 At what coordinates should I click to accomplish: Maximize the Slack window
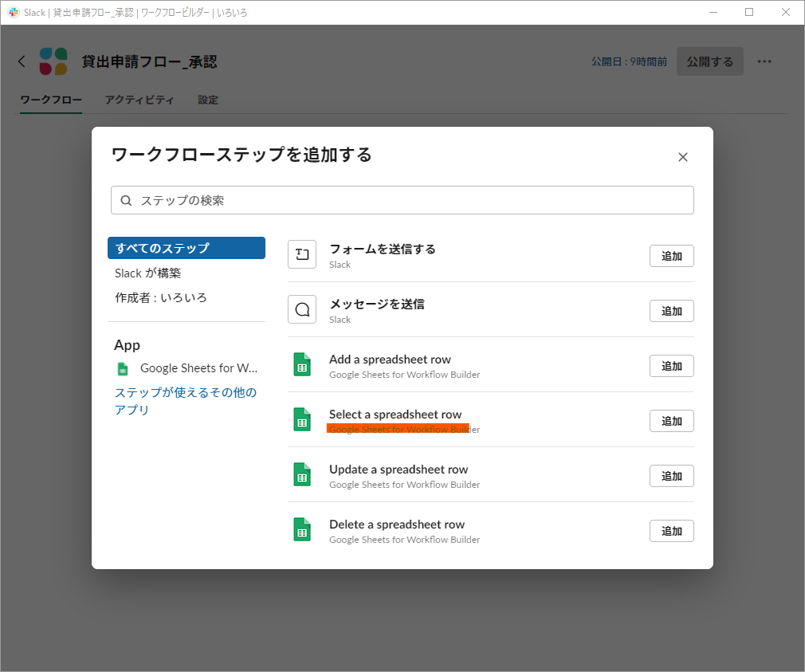(x=749, y=12)
